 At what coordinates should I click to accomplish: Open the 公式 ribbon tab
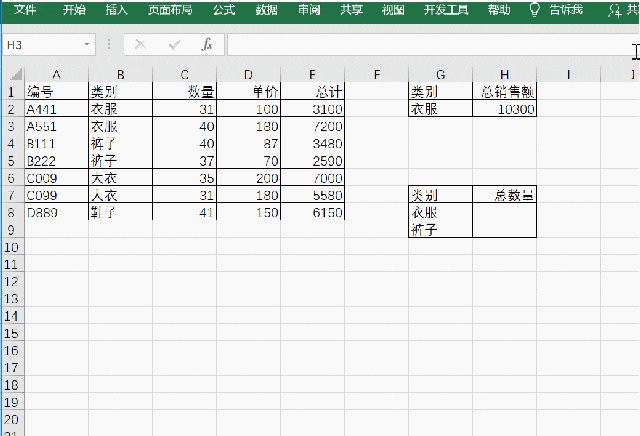[x=224, y=10]
